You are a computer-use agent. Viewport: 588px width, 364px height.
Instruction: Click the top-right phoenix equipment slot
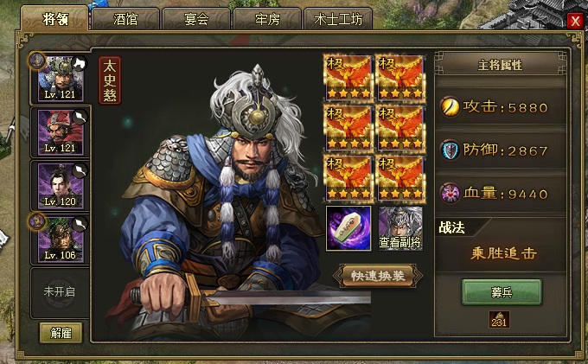(x=400, y=78)
